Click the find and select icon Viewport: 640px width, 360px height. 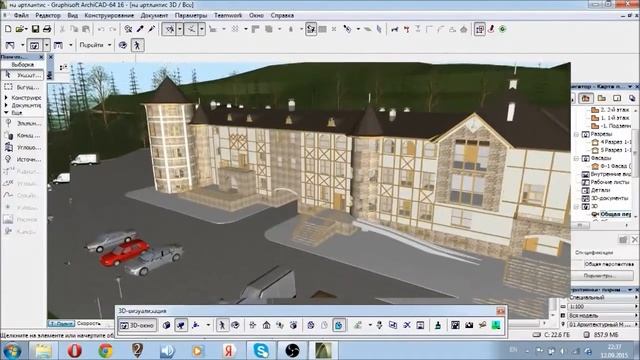tap(128, 29)
